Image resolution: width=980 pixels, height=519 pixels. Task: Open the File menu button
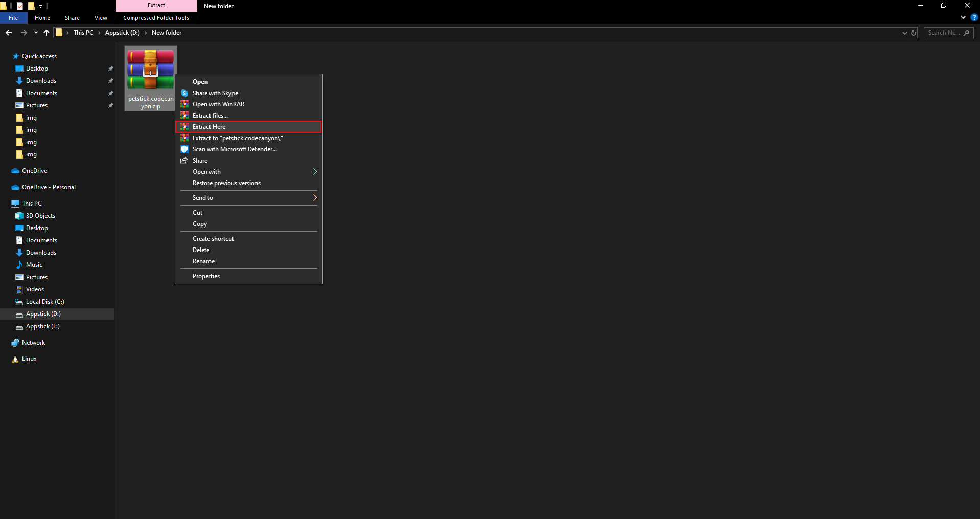pyautogui.click(x=13, y=18)
